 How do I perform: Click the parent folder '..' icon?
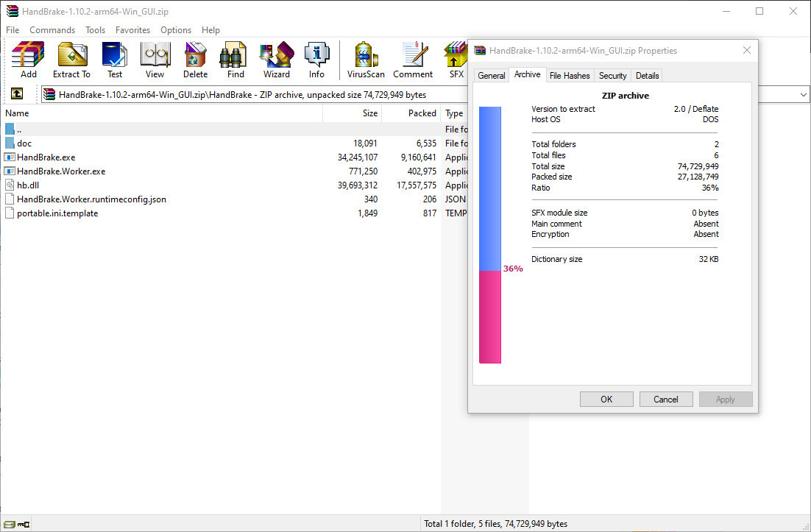[x=10, y=130]
